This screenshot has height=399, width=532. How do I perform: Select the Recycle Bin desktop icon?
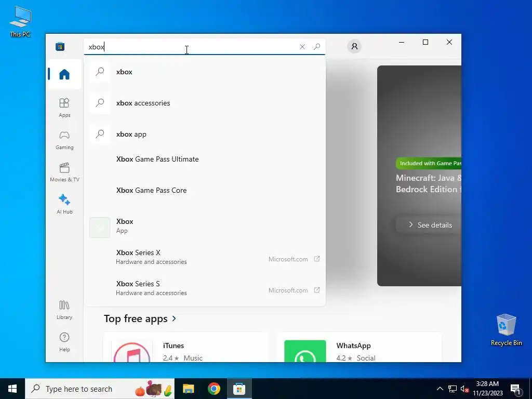(506, 330)
